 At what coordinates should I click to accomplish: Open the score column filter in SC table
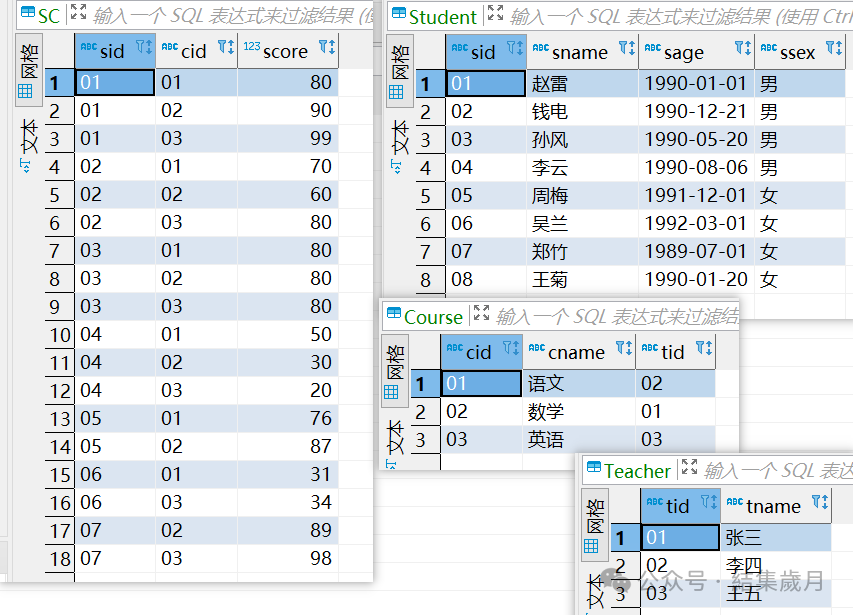327,47
